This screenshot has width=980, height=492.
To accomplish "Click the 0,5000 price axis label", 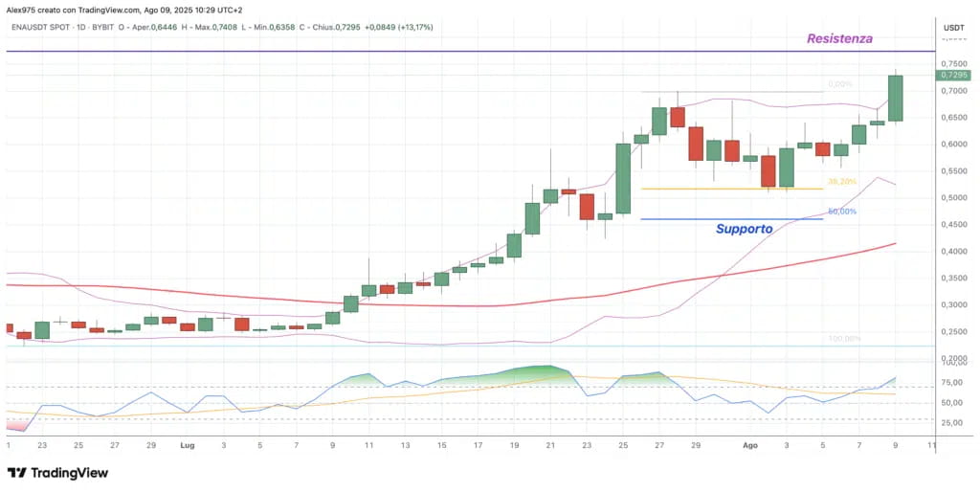I will pyautogui.click(x=952, y=198).
